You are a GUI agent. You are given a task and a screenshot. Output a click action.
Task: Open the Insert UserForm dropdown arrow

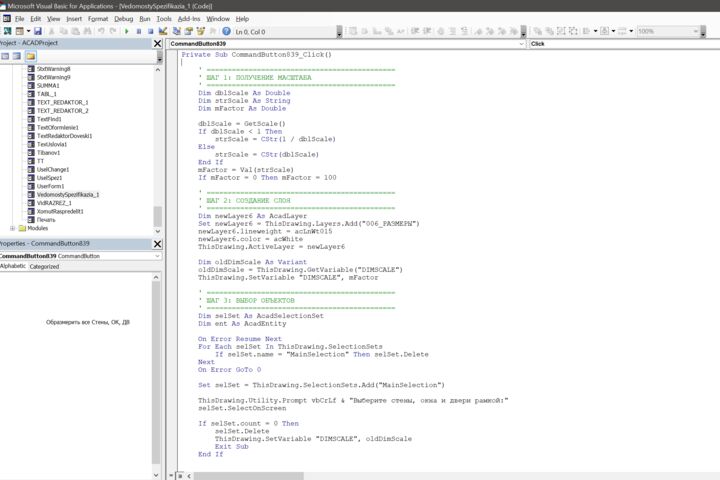pos(28,31)
